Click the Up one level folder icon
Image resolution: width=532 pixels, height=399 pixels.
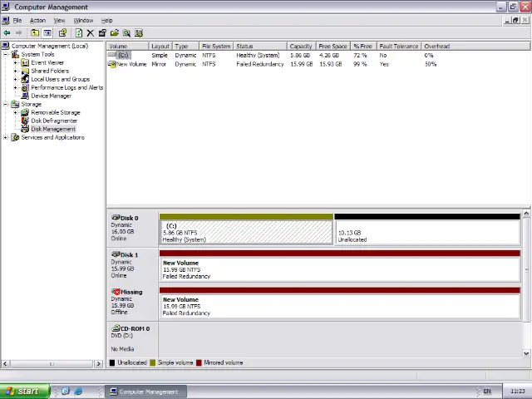point(35,33)
